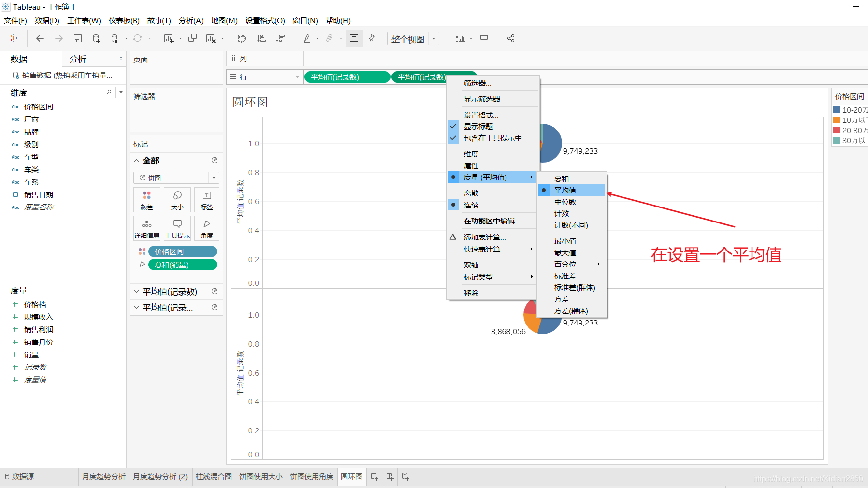Switch to the 分析 pane tab

(x=78, y=59)
